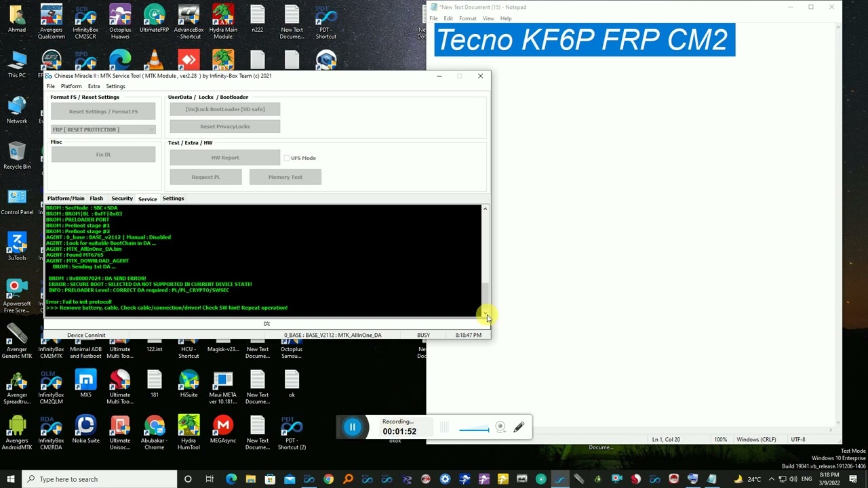Switch to the Settings tab beside Service

coord(173,199)
